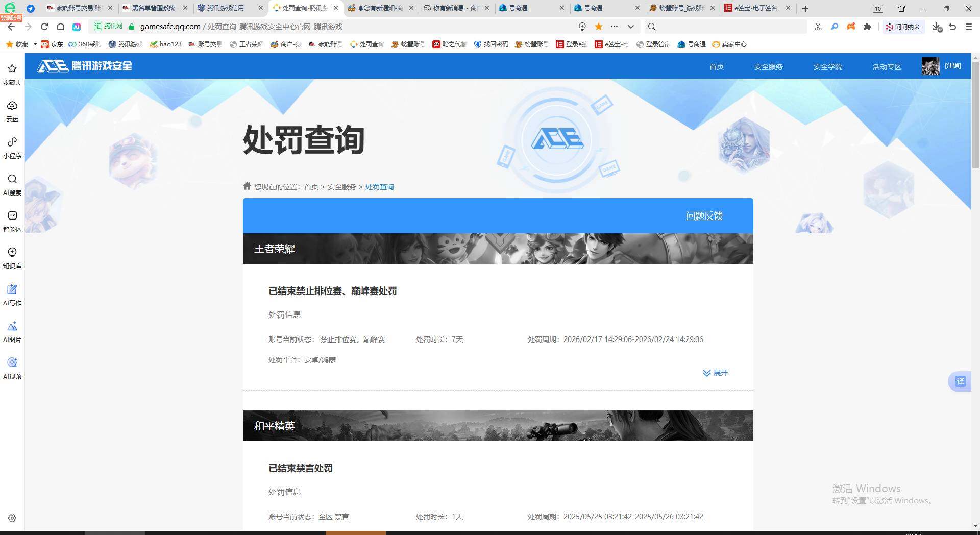The image size is (980, 535).
Task: Open the address bar dropdown chevron
Action: click(x=630, y=27)
